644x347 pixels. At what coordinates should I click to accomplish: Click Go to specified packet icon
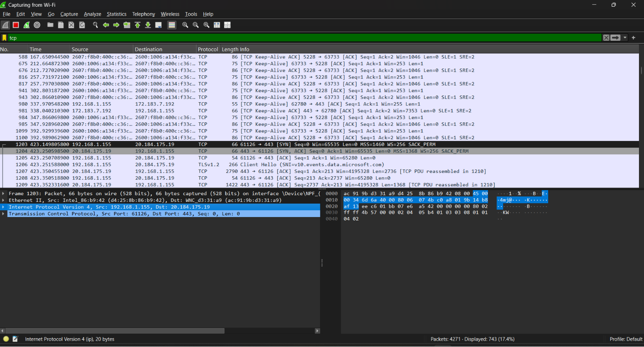(x=127, y=25)
